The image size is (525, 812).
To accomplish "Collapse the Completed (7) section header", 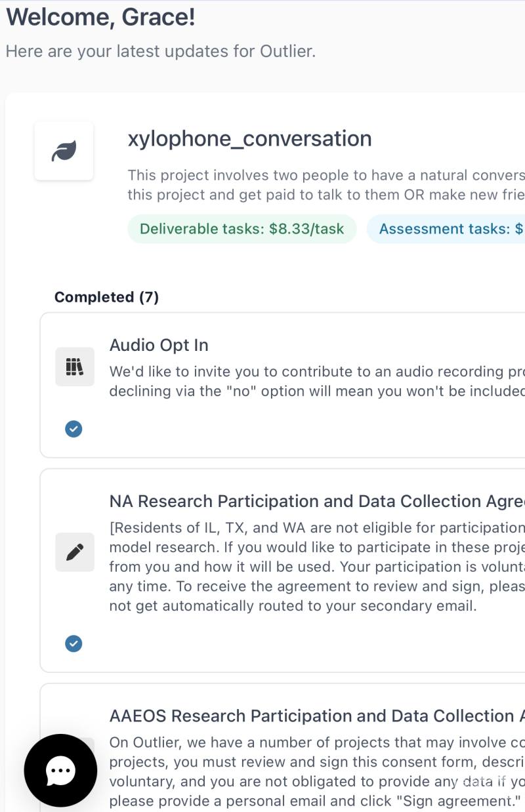I will (x=106, y=297).
